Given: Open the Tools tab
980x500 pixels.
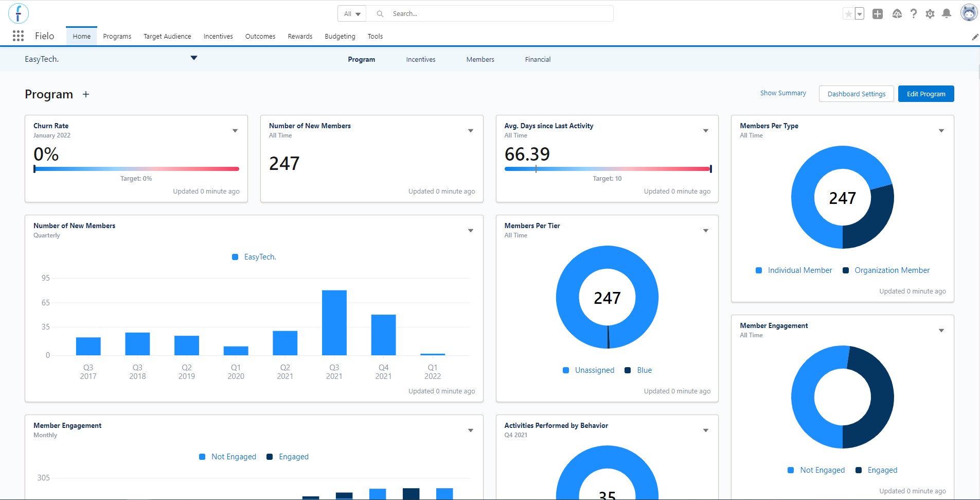Looking at the screenshot, I should click(375, 36).
